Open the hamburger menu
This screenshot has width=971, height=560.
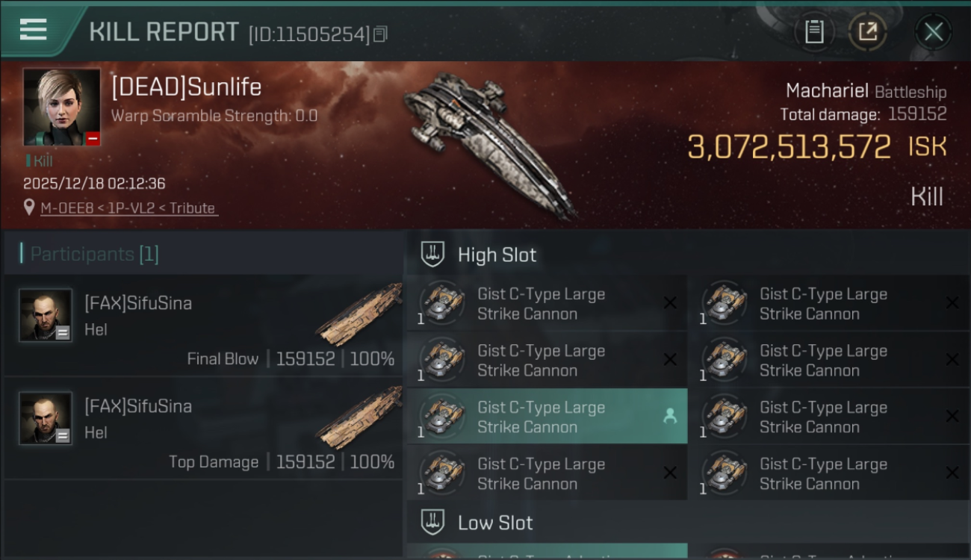coord(33,30)
